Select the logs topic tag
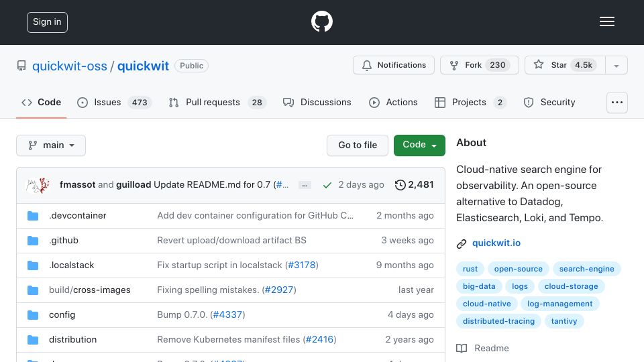The width and height of the screenshot is (644, 362). click(519, 286)
